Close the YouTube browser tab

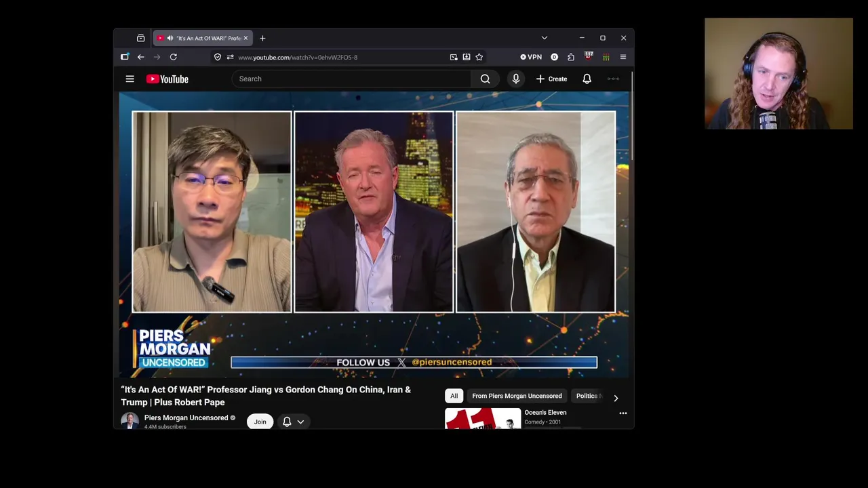point(245,38)
